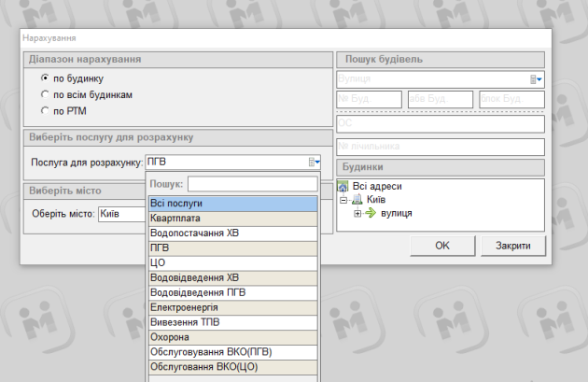This screenshot has width=588, height=382.
Task: Click the green arrow icon beside вулиця
Action: pyautogui.click(x=371, y=214)
